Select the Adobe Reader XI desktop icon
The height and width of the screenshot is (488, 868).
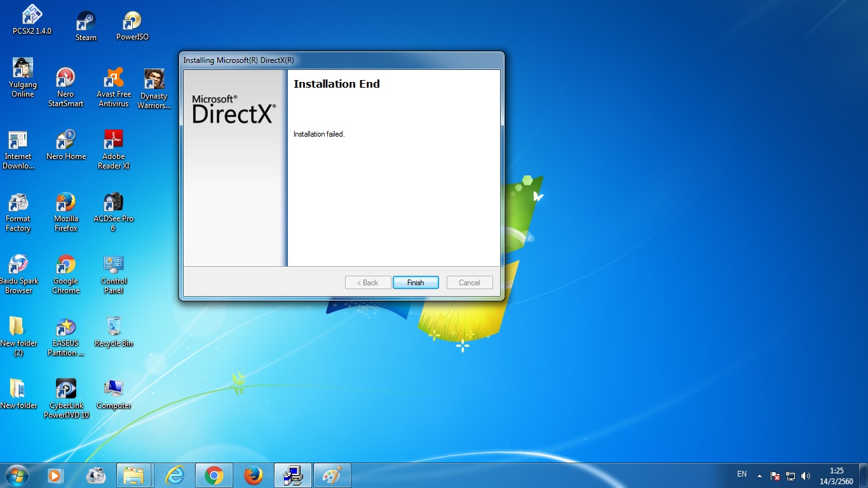coord(113,150)
